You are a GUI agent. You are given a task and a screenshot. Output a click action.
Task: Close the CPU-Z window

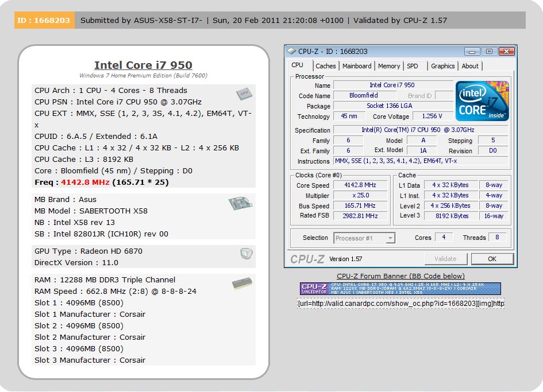506,52
